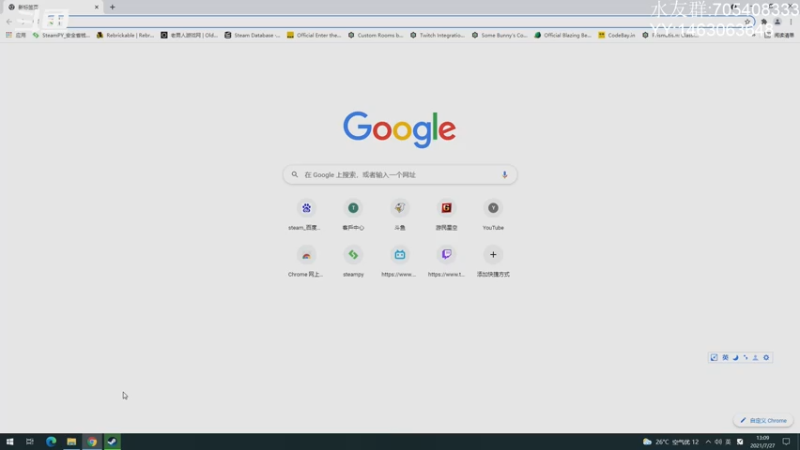The image size is (800, 450).
Task: Open the steampy shortcut tile
Action: [353, 261]
